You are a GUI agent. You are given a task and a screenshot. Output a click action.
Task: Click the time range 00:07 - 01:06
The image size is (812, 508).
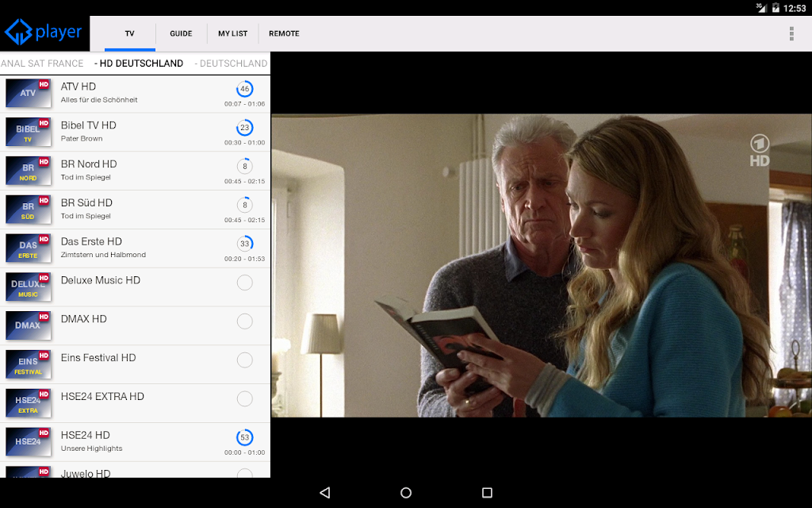click(245, 104)
